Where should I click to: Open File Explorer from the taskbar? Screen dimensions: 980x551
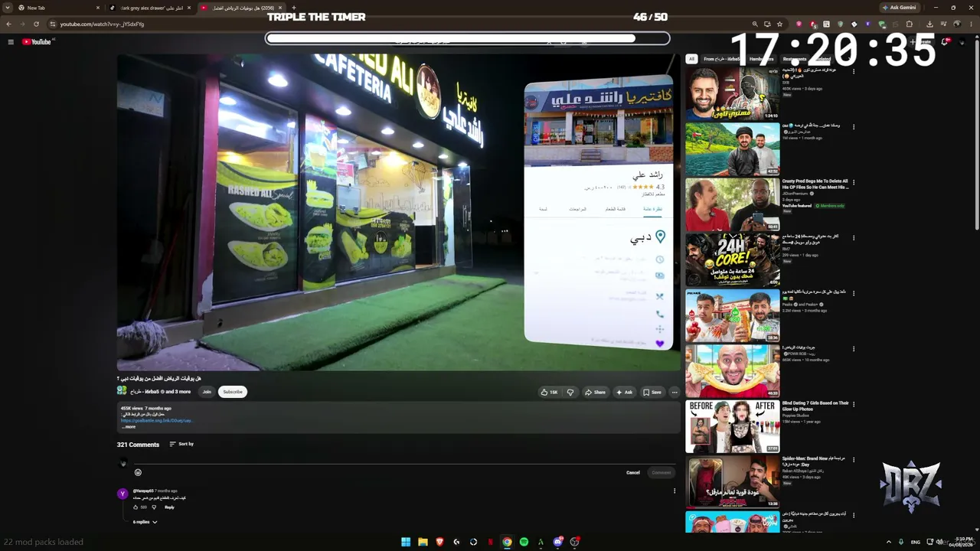(423, 542)
